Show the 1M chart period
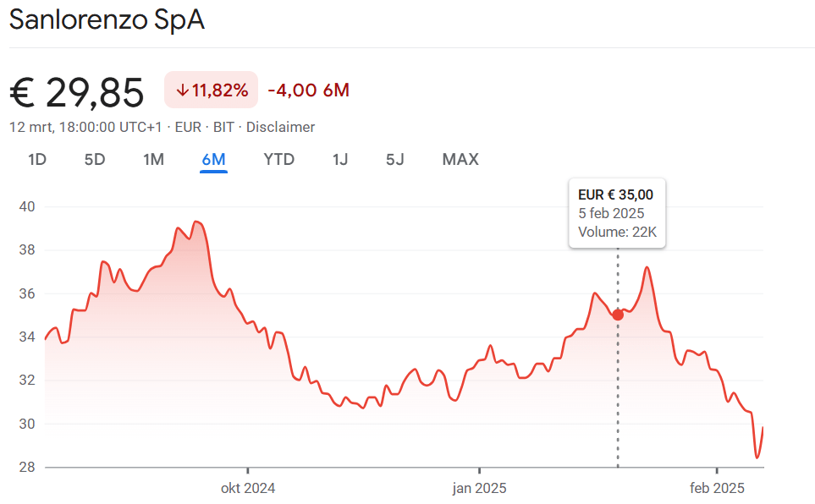The height and width of the screenshot is (504, 815). tap(153, 159)
